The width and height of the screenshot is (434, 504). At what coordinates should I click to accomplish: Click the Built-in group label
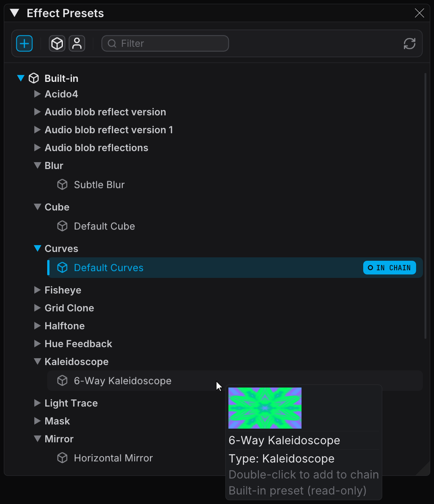point(61,78)
